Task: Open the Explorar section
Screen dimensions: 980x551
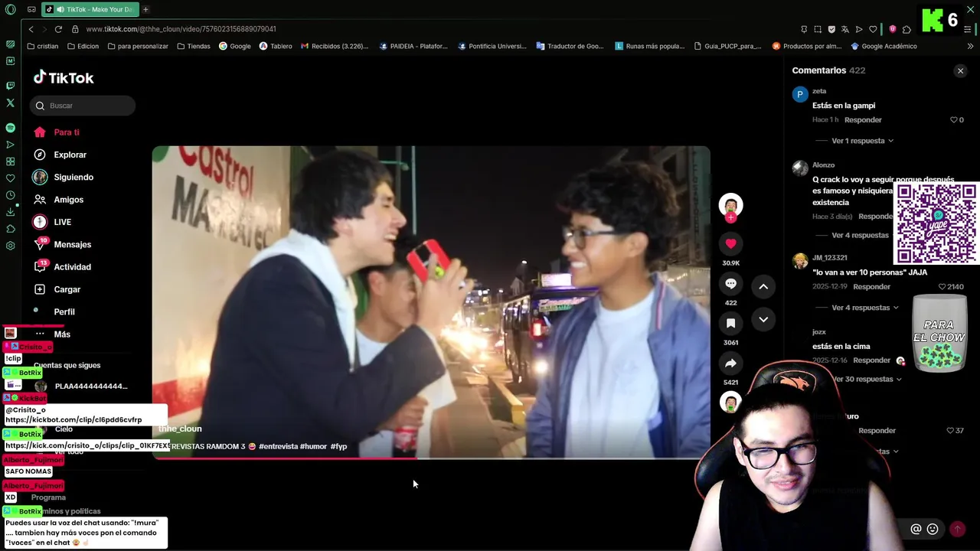Action: pos(60,155)
